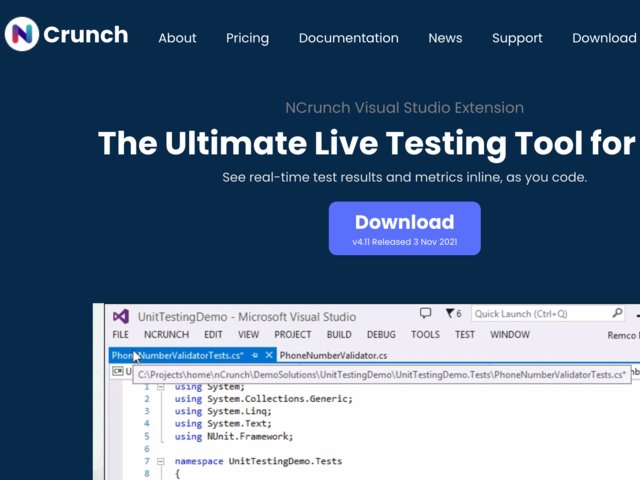Screen dimensions: 640x480
Task: Open the DEBUG menu
Action: pyautogui.click(x=381, y=335)
